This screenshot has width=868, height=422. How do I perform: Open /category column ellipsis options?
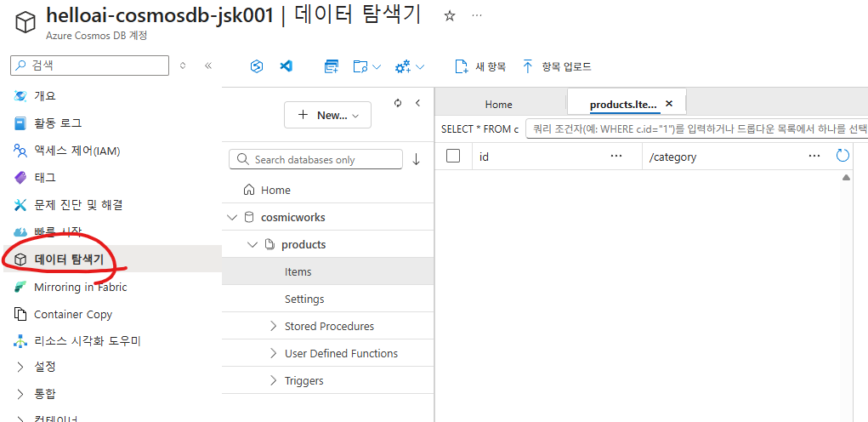pyautogui.click(x=814, y=157)
